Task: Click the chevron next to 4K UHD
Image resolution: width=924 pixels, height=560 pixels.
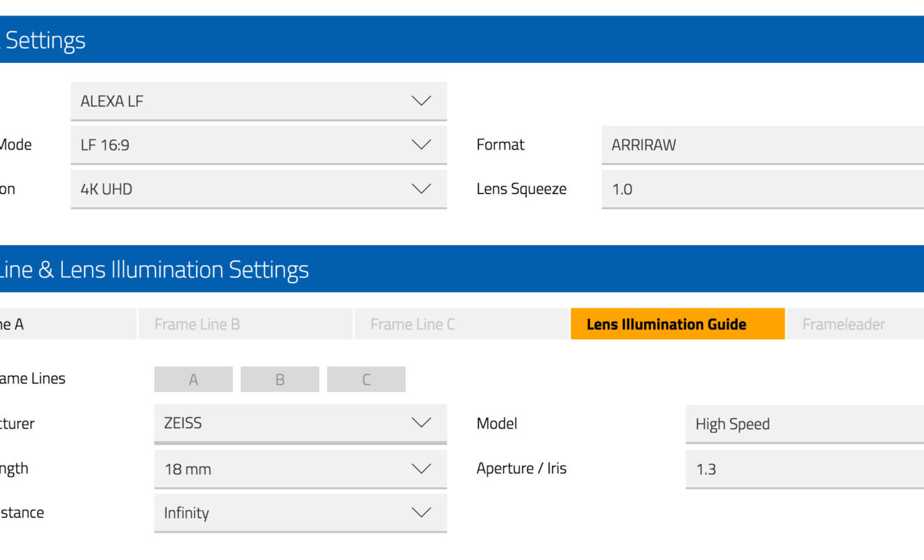Action: [421, 188]
